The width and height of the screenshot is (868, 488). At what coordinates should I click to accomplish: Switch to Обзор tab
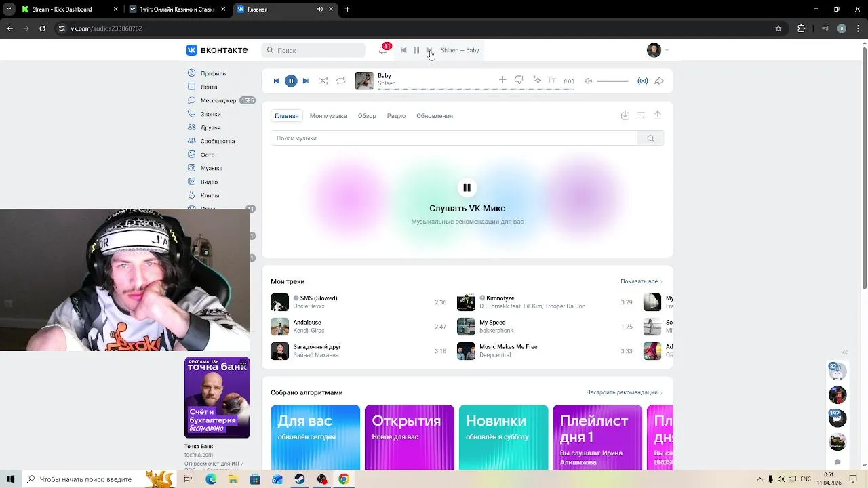(367, 116)
